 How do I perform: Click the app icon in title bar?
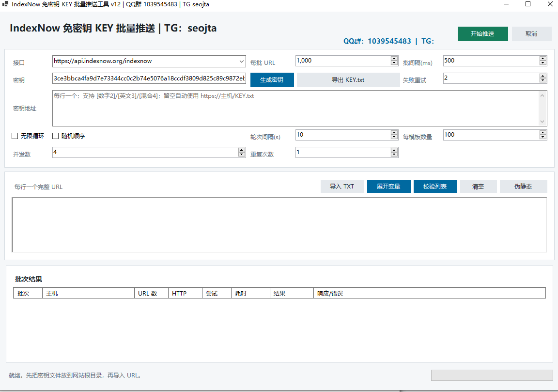coord(5,4)
